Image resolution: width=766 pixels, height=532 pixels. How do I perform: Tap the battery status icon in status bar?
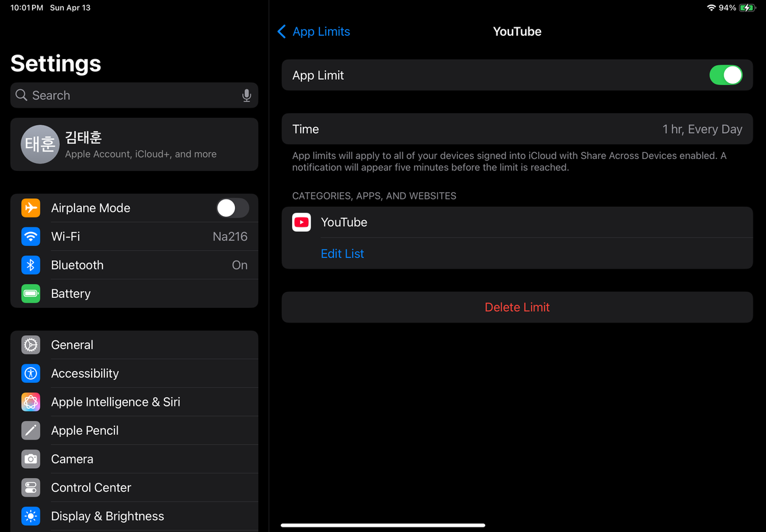click(x=747, y=8)
